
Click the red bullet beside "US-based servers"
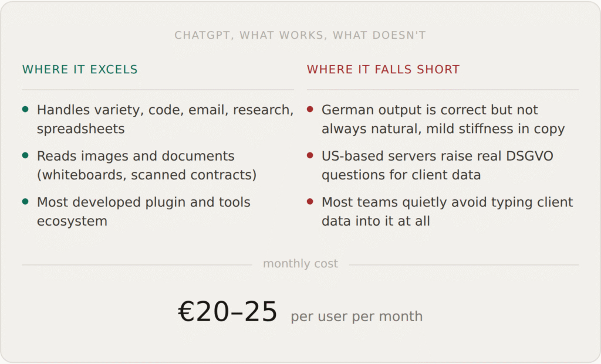310,155
